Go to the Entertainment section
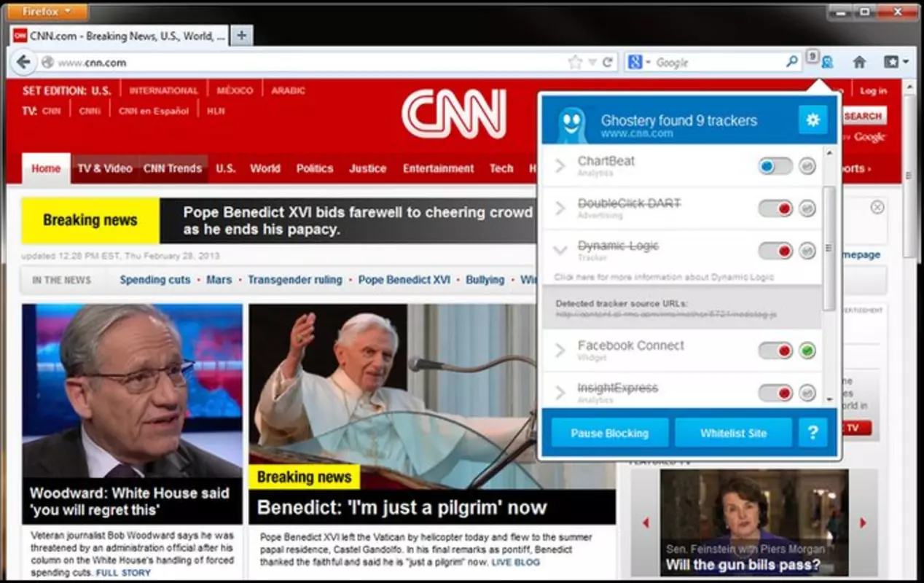This screenshot has width=924, height=583. (438, 168)
